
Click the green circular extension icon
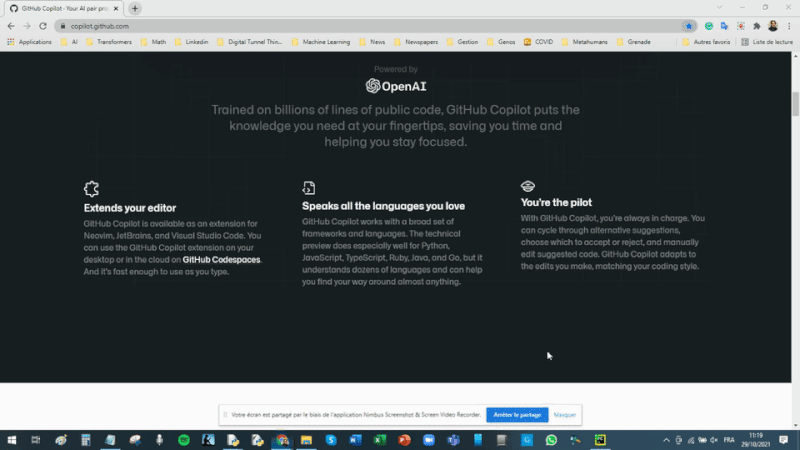709,26
